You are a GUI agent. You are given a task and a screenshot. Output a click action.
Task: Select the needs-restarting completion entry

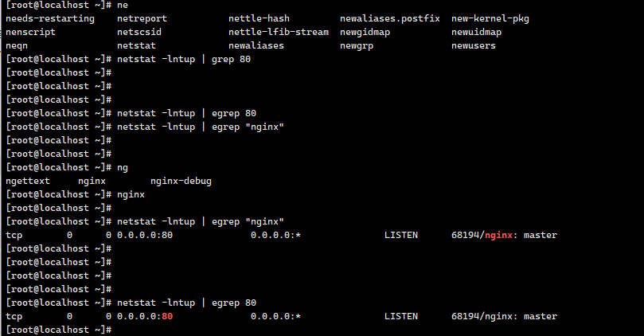(x=49, y=18)
